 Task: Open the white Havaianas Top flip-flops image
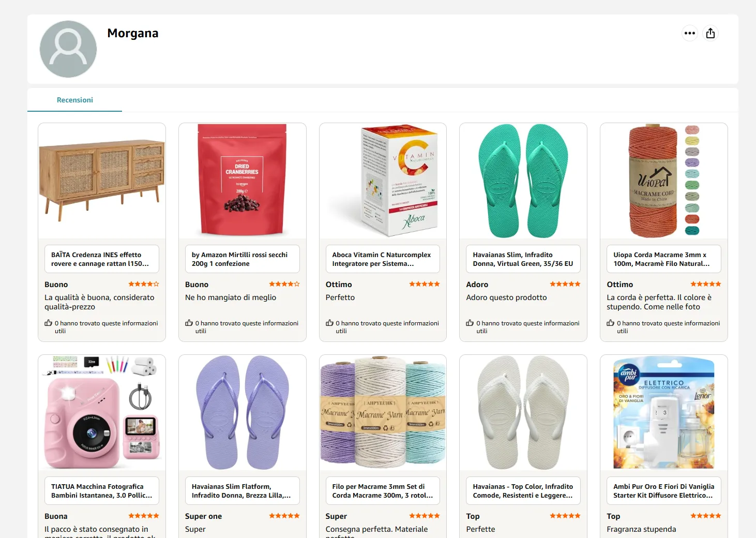[523, 412]
